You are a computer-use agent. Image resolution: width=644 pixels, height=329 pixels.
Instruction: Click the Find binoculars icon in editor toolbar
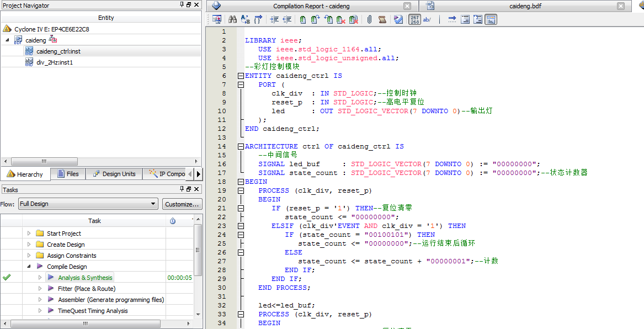pos(232,20)
